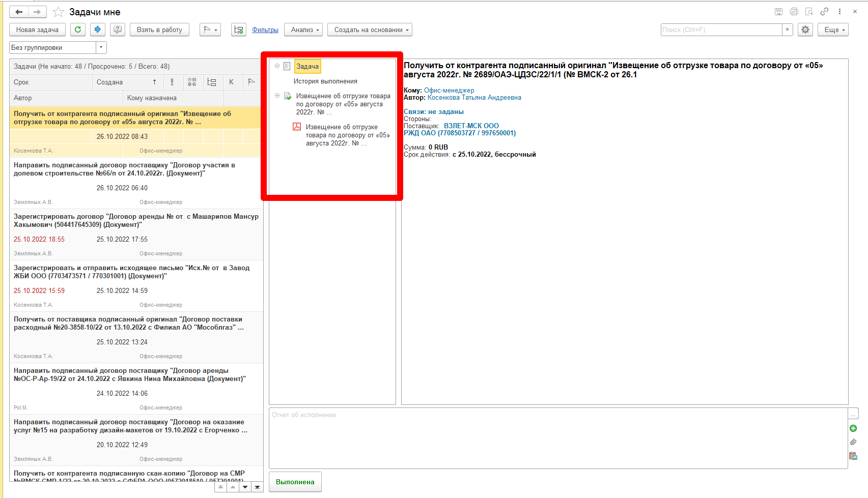Create a task with Новая задача

[37, 30]
